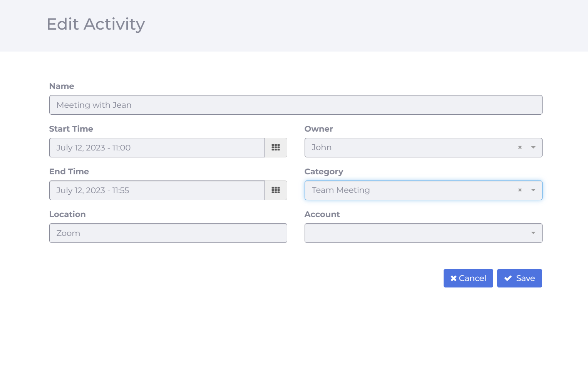The width and height of the screenshot is (588, 391).
Task: Click the Category label
Action: pos(324,172)
